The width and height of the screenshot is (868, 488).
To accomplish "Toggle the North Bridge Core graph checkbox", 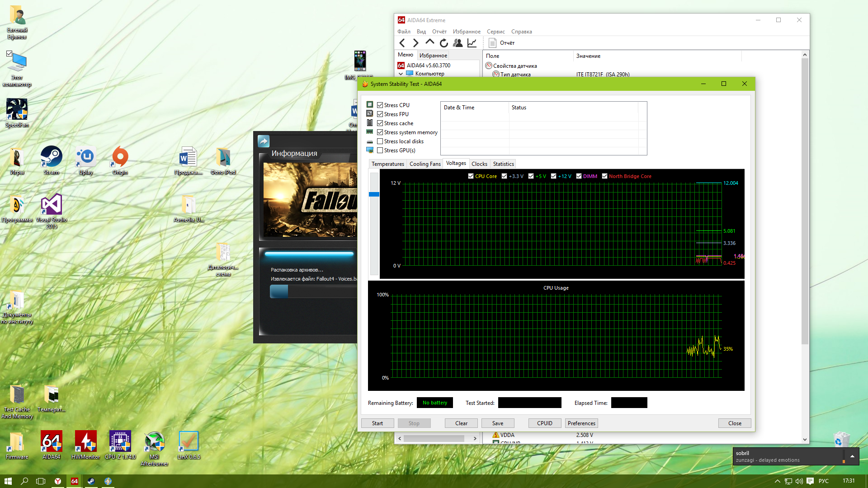I will (x=604, y=176).
